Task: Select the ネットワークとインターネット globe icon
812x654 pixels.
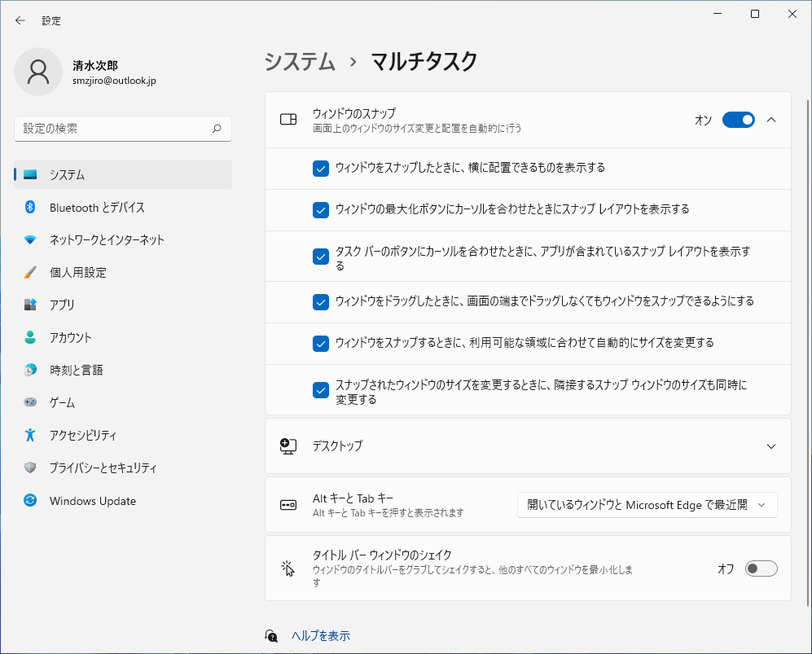Action: (29, 240)
